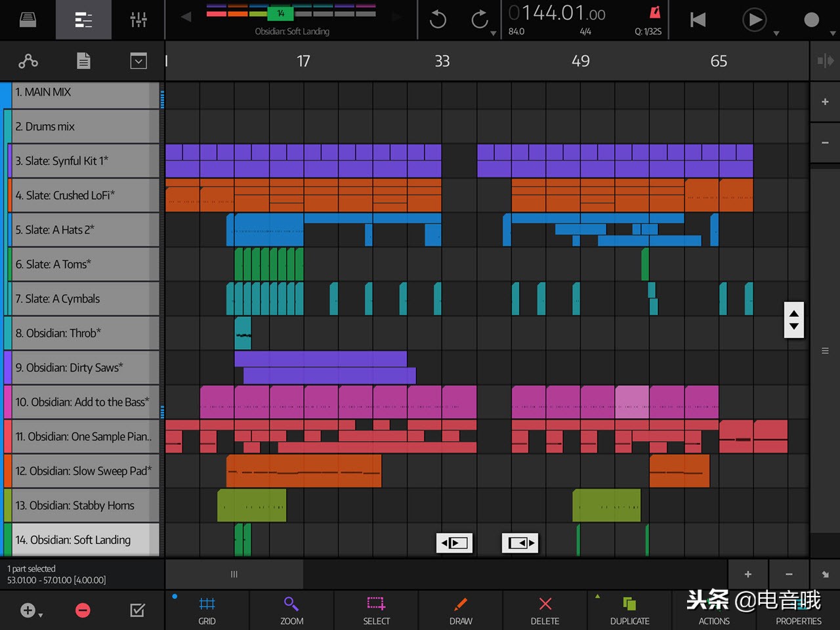Activate the Draw tool

click(460, 610)
